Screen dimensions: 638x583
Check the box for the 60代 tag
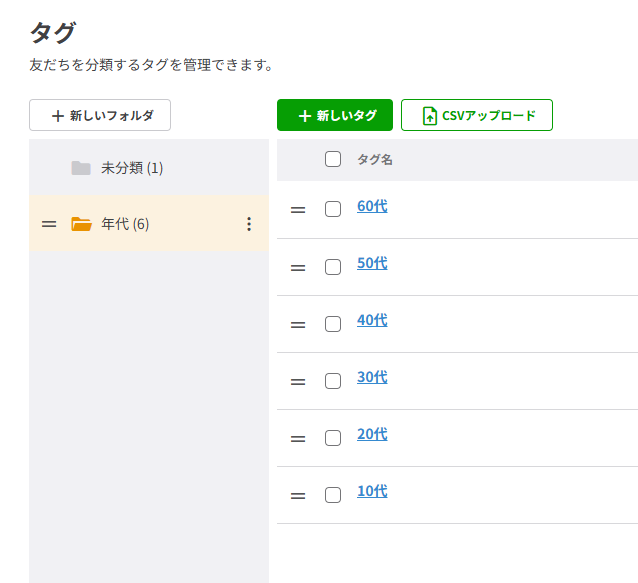[x=333, y=209]
